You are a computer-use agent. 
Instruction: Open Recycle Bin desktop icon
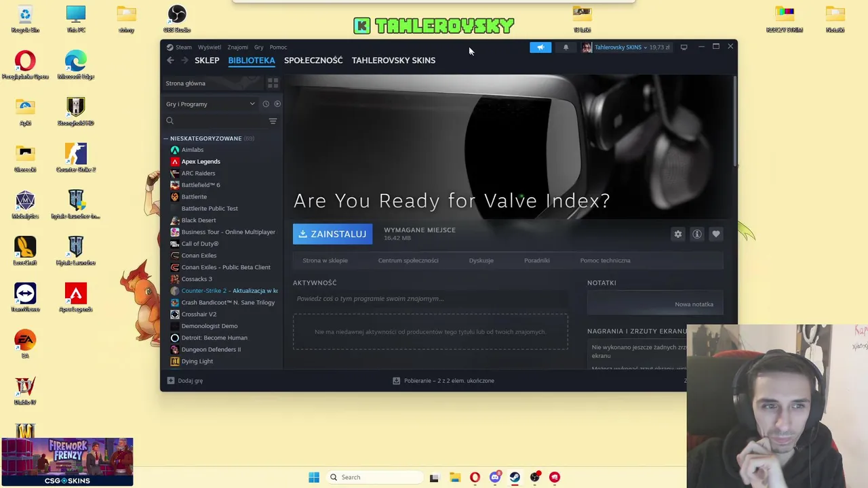pos(25,19)
